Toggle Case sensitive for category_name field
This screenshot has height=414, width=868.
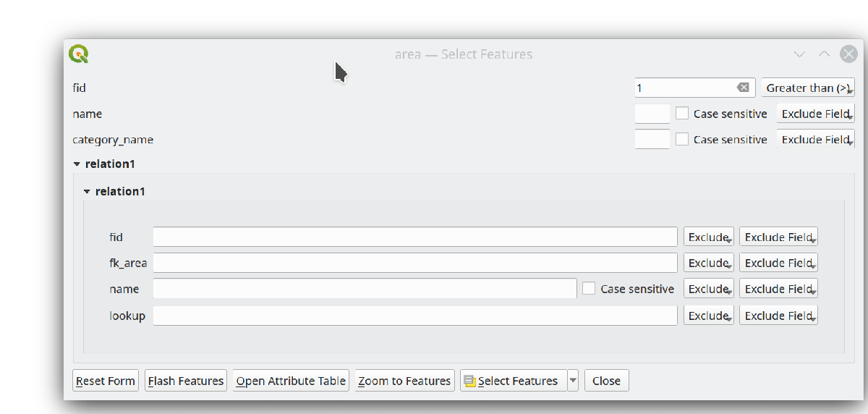click(682, 140)
